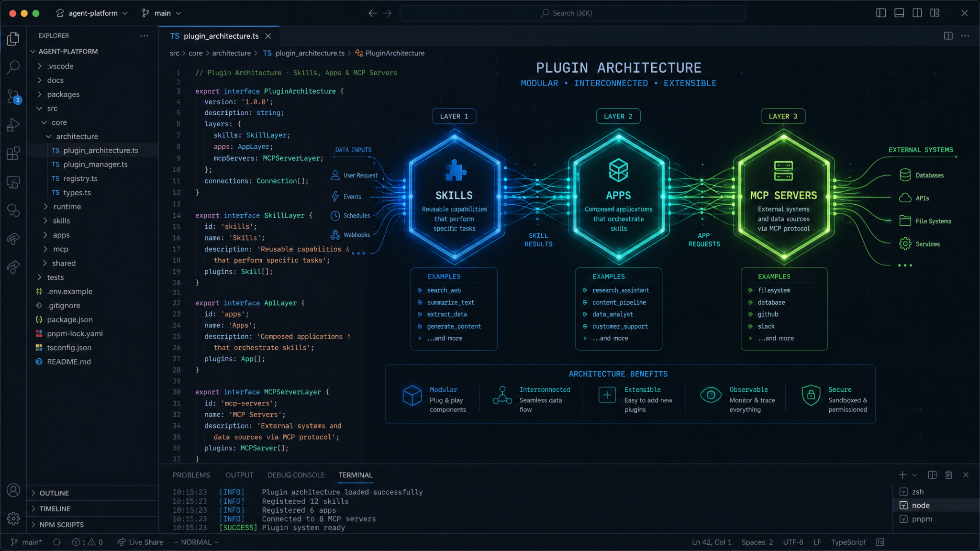Go back with the left arrow
The image size is (980, 551).
pyautogui.click(x=372, y=13)
